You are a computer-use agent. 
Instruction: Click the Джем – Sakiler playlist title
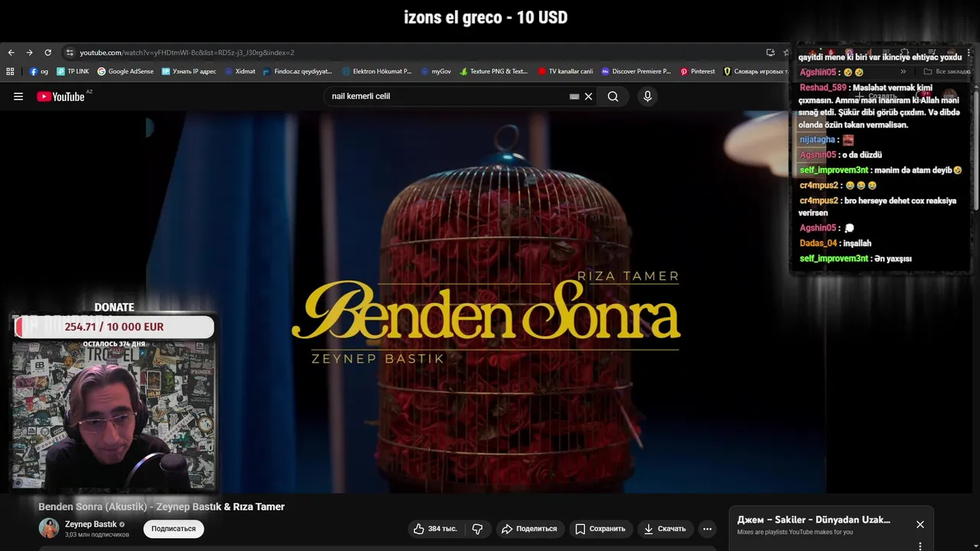pyautogui.click(x=814, y=520)
